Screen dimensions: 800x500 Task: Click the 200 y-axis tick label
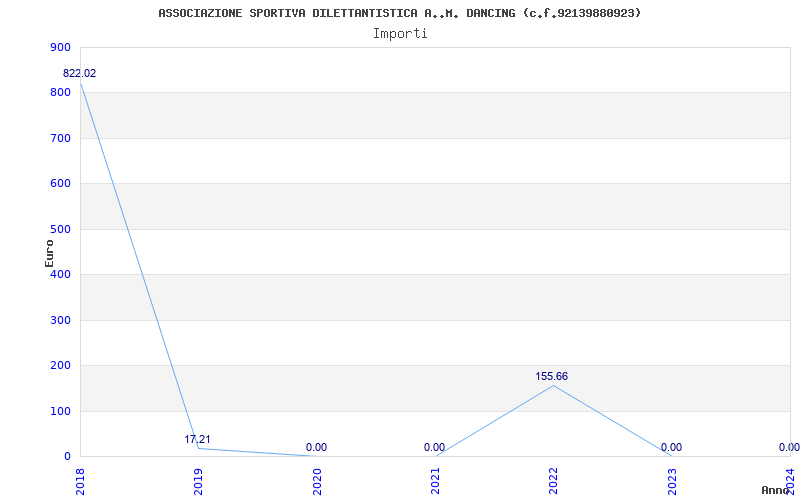[60, 366]
